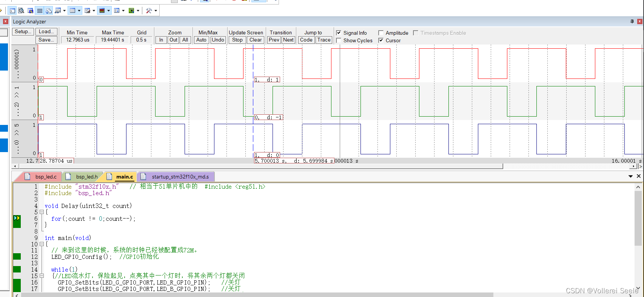Close the active editor tab with X

click(x=639, y=176)
